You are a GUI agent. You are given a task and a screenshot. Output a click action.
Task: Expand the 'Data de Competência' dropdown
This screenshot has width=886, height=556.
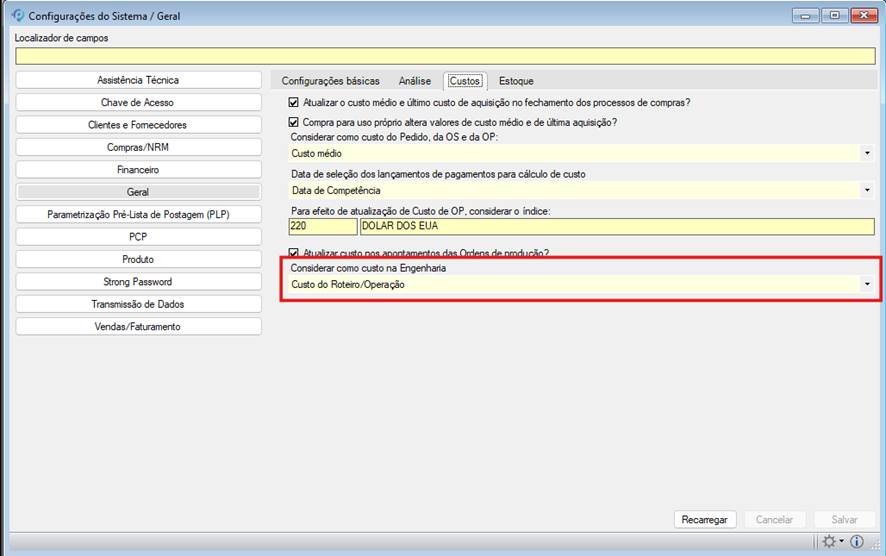pos(866,190)
